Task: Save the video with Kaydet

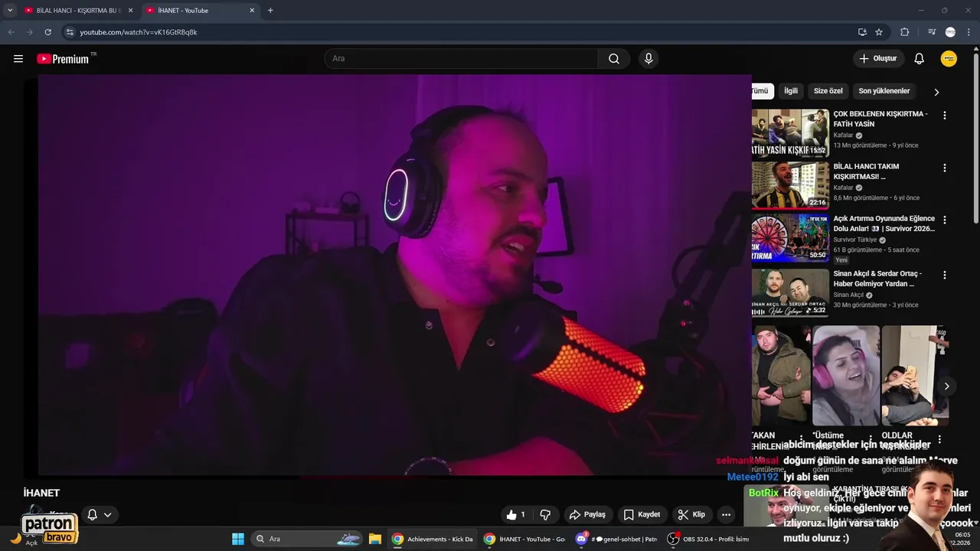Action: (x=642, y=515)
